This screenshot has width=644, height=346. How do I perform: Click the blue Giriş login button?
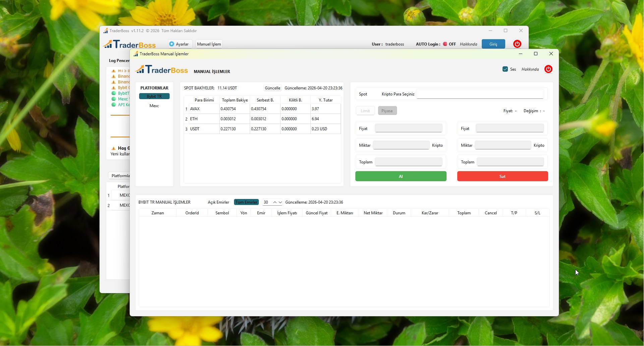click(x=493, y=44)
